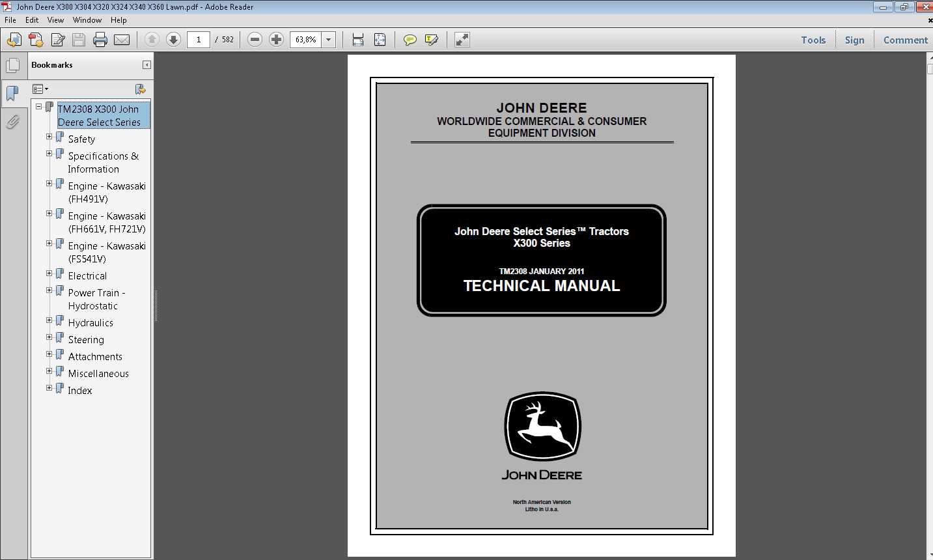Expand the Electrical bookmark

49,273
